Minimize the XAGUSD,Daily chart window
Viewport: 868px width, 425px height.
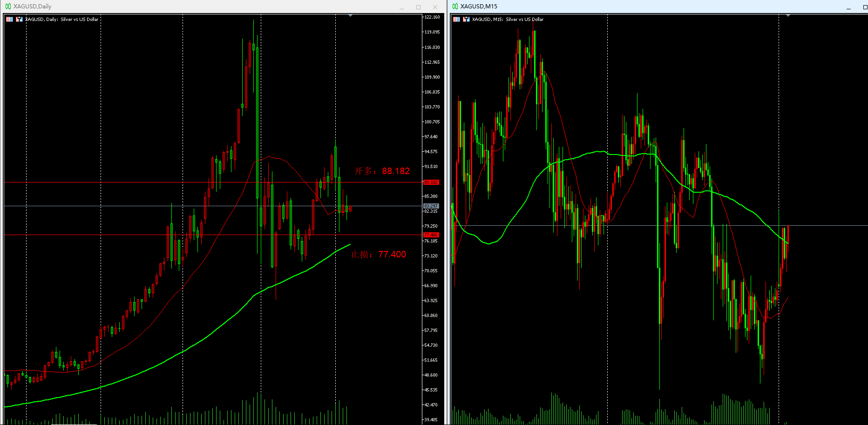click(401, 7)
